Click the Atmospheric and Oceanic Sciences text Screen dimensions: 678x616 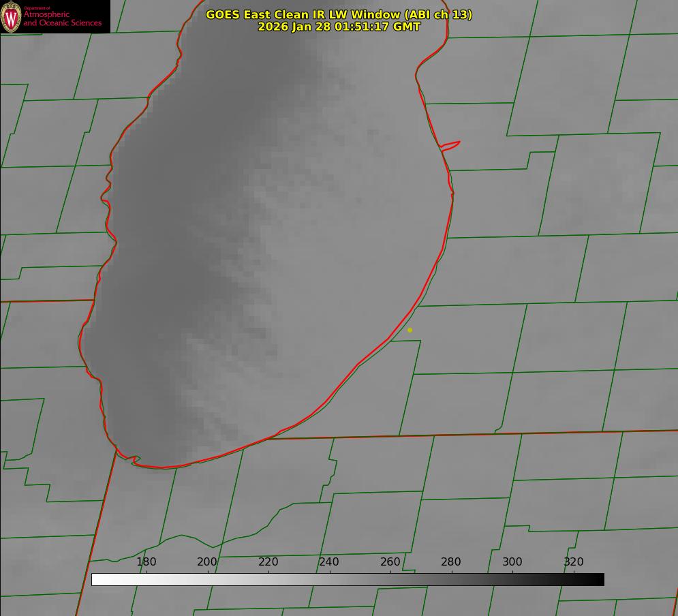click(x=62, y=18)
